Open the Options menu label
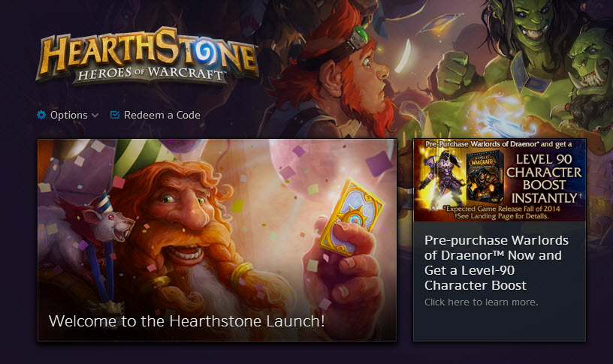613x364 pixels. 69,115
